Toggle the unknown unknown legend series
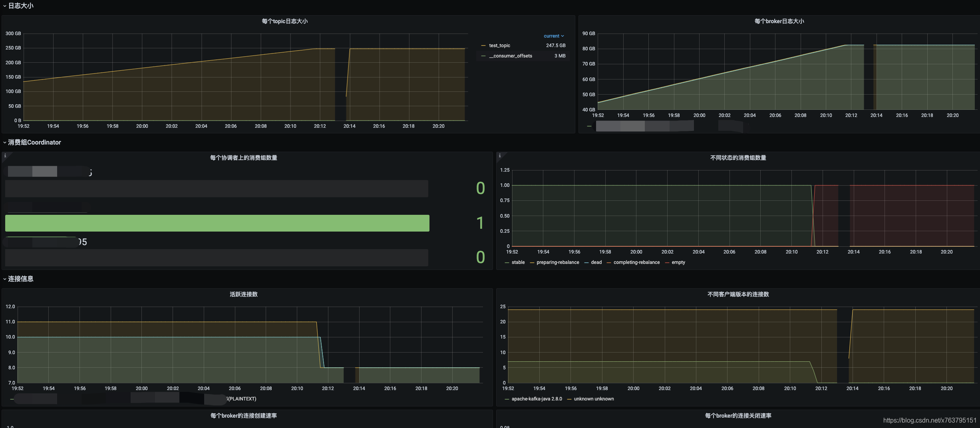980x428 pixels. (594, 399)
